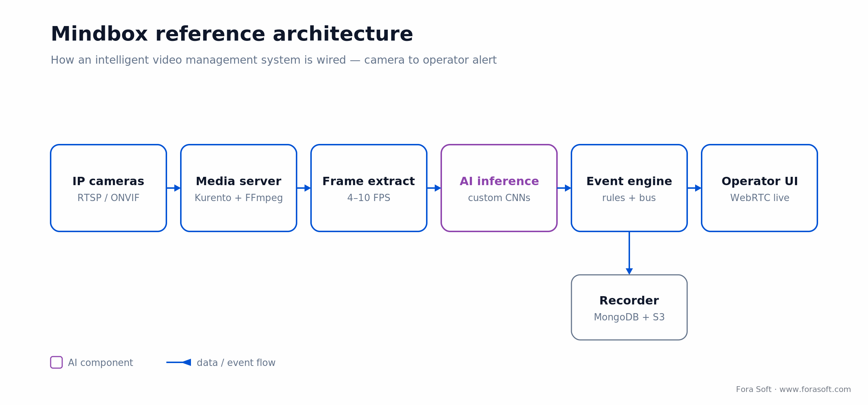868x405 pixels.
Task: Open the Fora Soft www.forasoft.com credit
Action: tap(793, 389)
